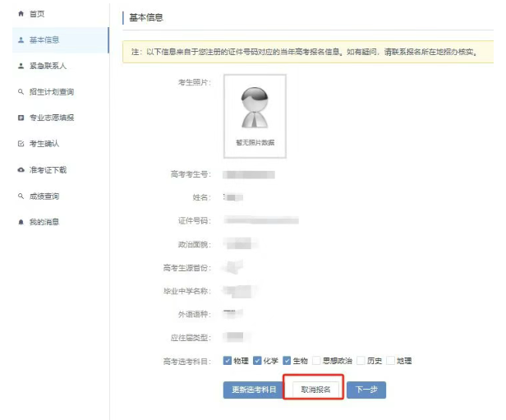Image resolution: width=506 pixels, height=420 pixels.
Task: Uncheck the 物理 subject checkbox
Action: (x=228, y=360)
